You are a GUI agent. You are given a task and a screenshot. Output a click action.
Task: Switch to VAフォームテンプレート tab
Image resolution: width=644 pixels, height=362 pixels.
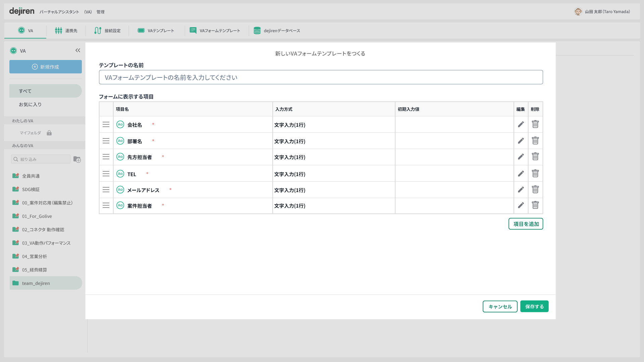215,31
